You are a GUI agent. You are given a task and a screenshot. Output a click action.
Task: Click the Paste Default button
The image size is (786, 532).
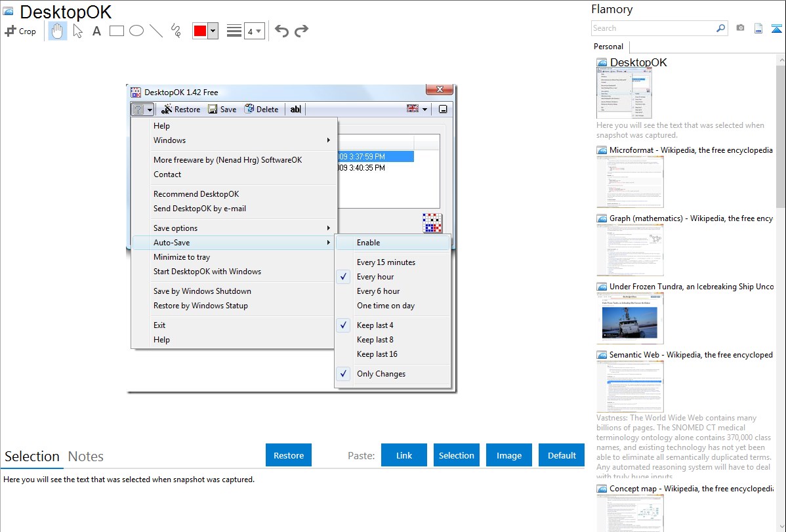tap(562, 455)
